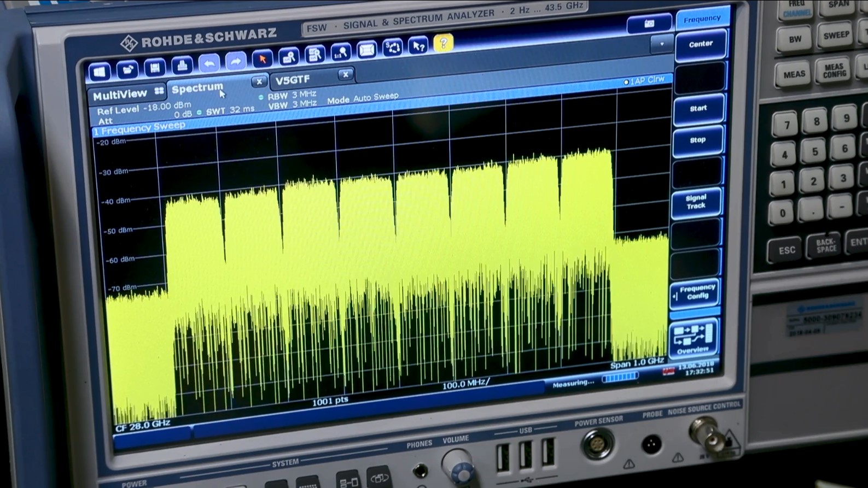The image size is (868, 488).
Task: Open the Windows start menu icon
Action: tap(100, 71)
